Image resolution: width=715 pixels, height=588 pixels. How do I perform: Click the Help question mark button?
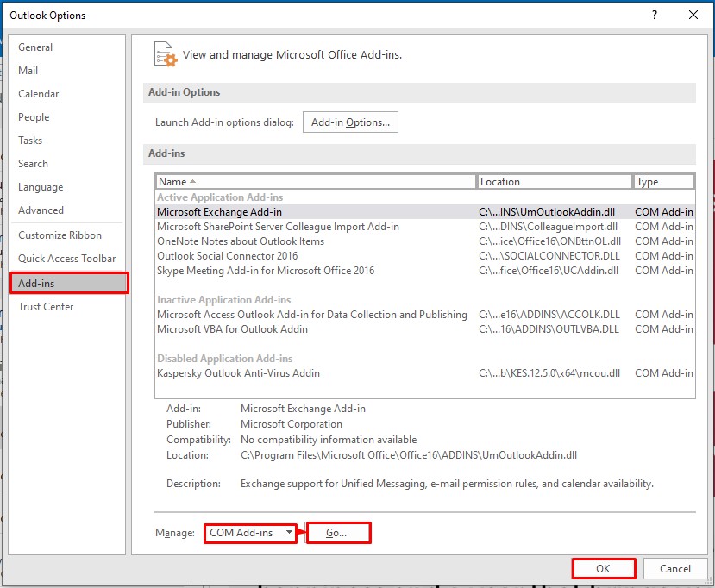click(x=655, y=15)
